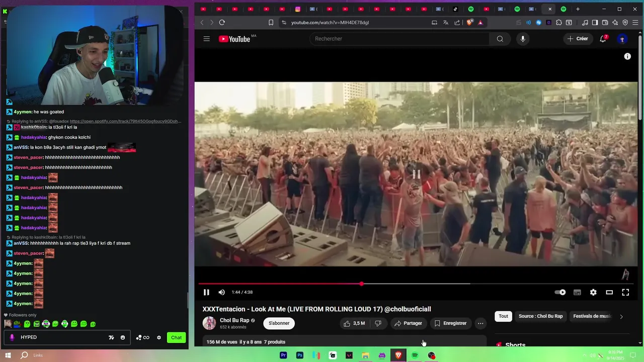Subscribe with the S'abonner button

(279, 323)
